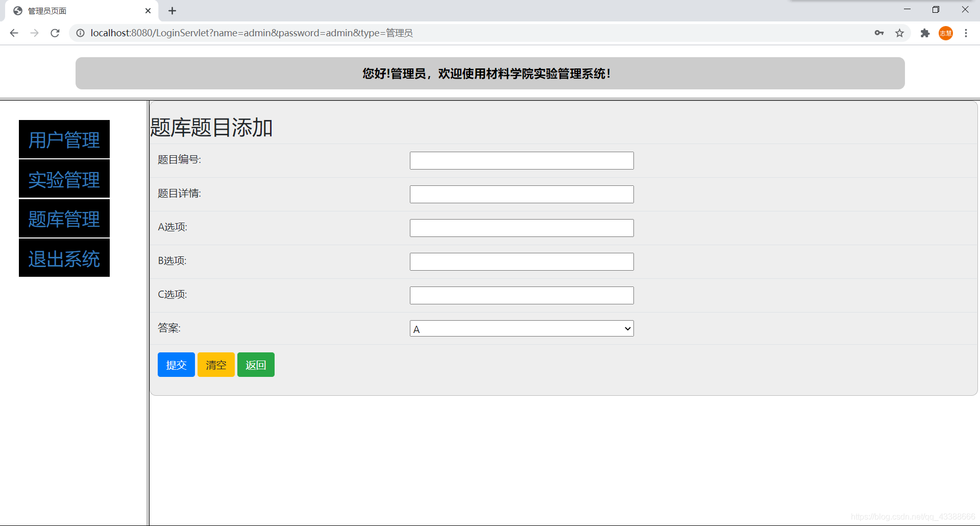
Task: Open the Extensions puzzle icon
Action: click(x=925, y=33)
